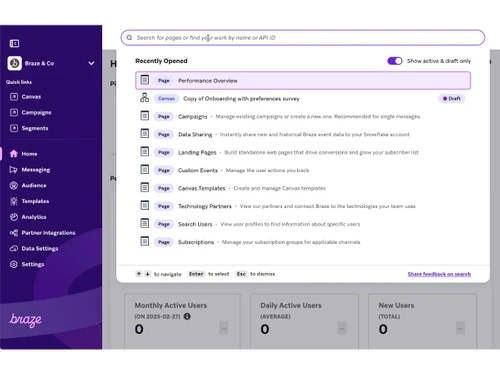Click the Data Settings cloud icon

coord(14,248)
